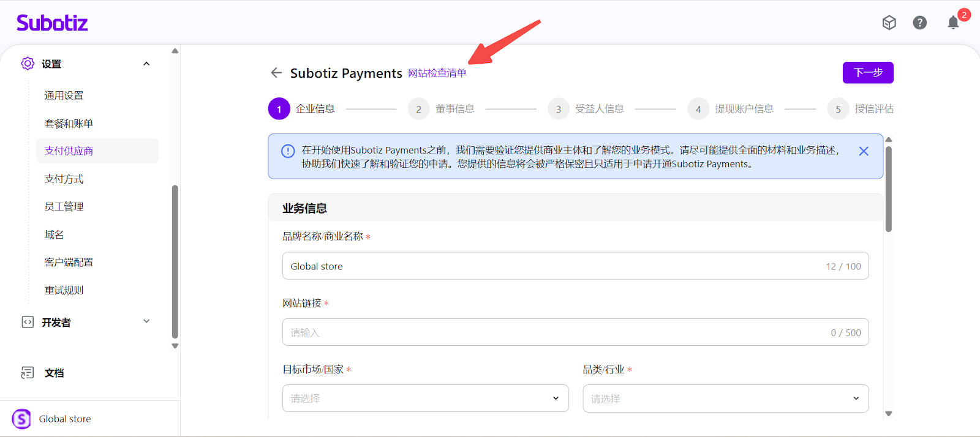
Task: Expand the 开发者 menu section
Action: (x=146, y=321)
